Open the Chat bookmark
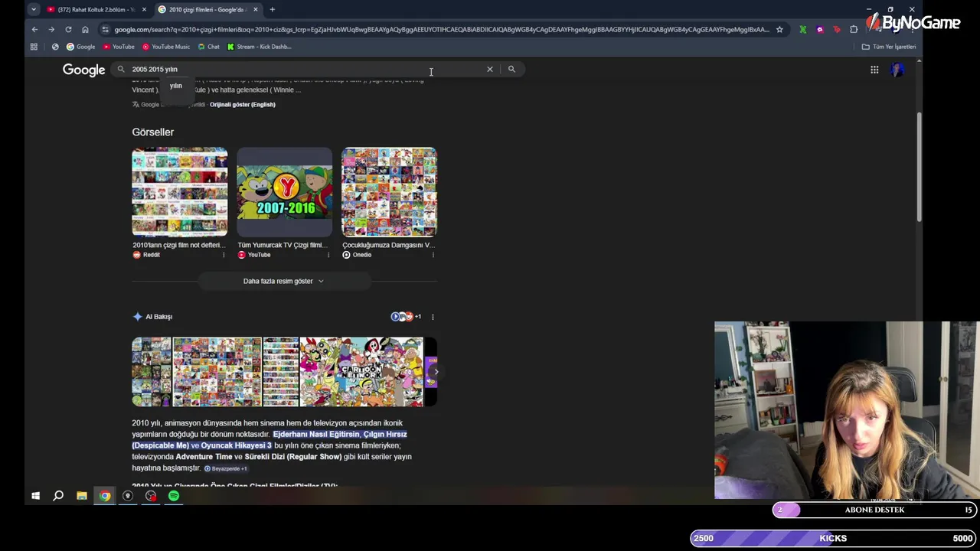The image size is (980, 551). point(208,47)
